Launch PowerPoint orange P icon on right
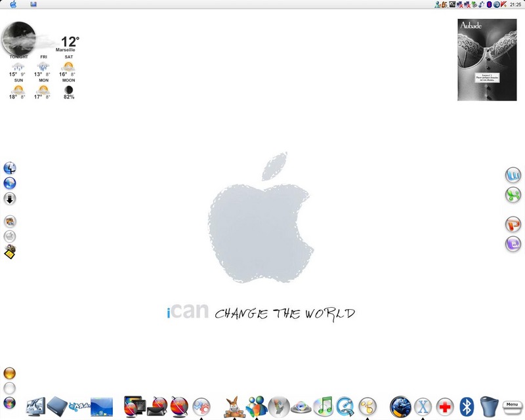The width and height of the screenshot is (525, 420). coord(513,224)
